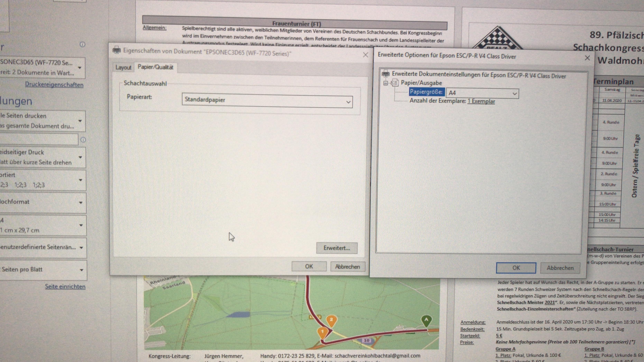Switch to the Layout tab
The width and height of the screenshot is (644, 362).
click(x=123, y=67)
